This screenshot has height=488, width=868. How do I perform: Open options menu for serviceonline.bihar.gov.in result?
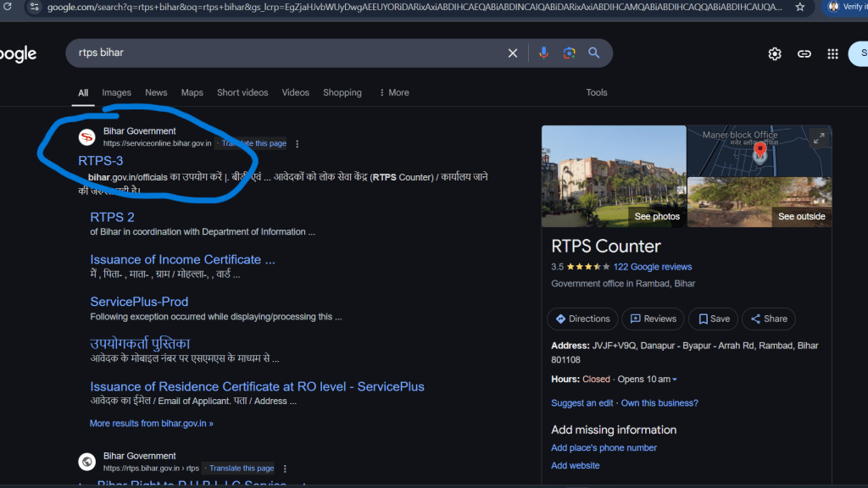click(x=298, y=144)
